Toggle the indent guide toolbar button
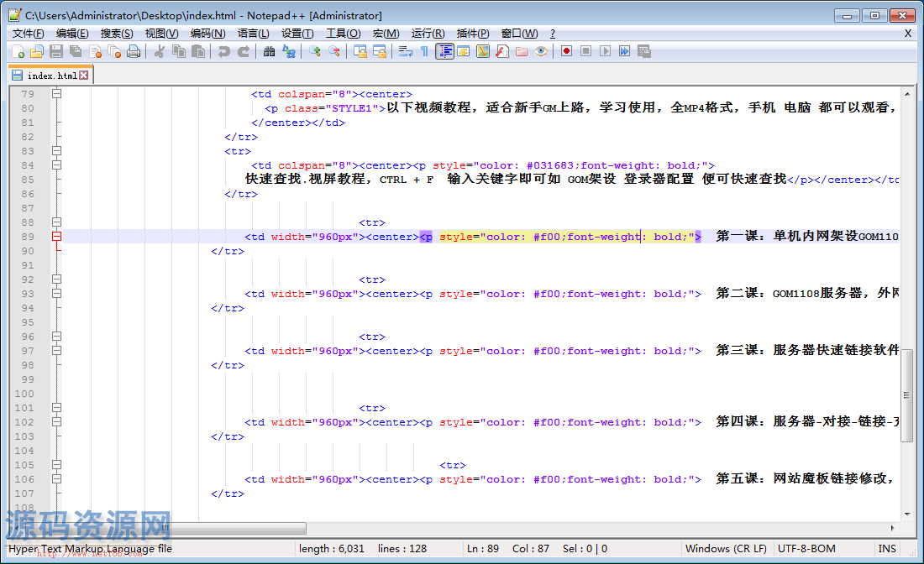This screenshot has height=564, width=924. click(x=444, y=51)
